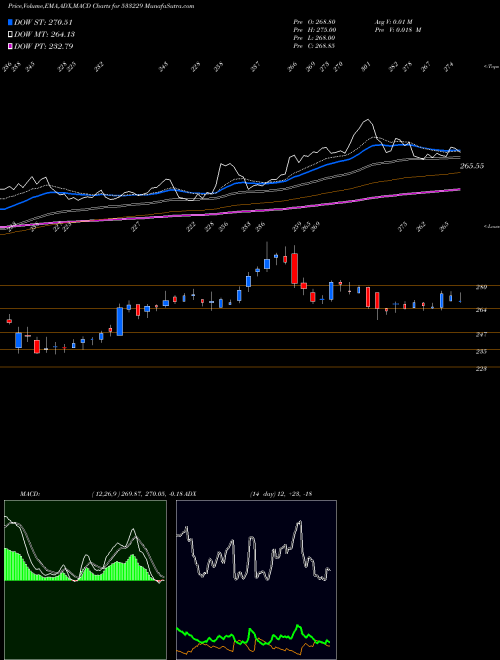
Task: Click the large blue breakout candlestick near 247
Action: coord(120,322)
